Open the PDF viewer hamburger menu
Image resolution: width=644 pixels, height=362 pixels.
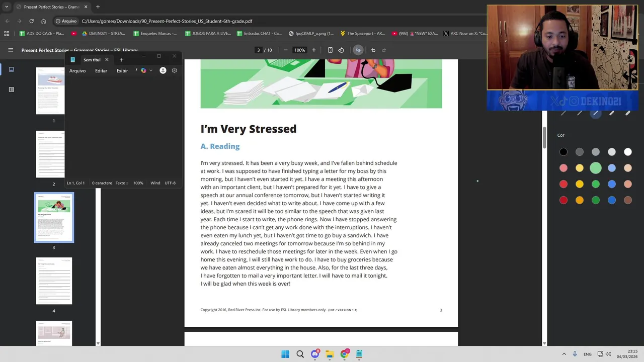click(x=11, y=50)
